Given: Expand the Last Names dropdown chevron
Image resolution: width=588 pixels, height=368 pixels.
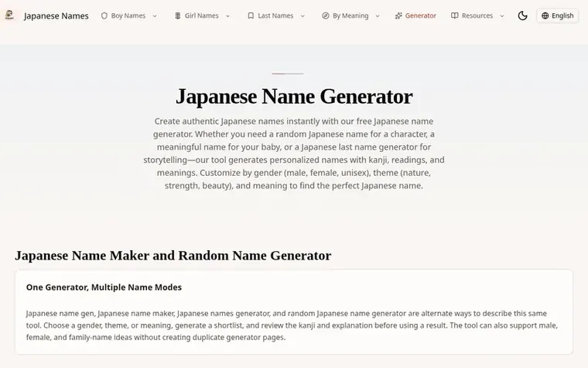Looking at the screenshot, I should (x=303, y=15).
